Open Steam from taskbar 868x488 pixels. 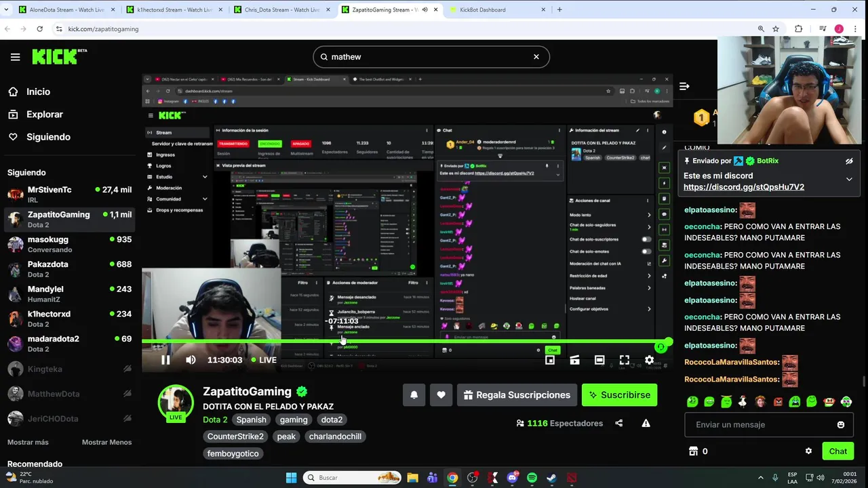(x=551, y=478)
